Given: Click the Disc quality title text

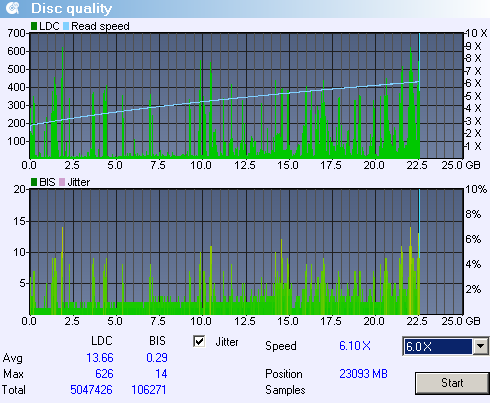Looking at the screenshot, I should click(72, 8).
